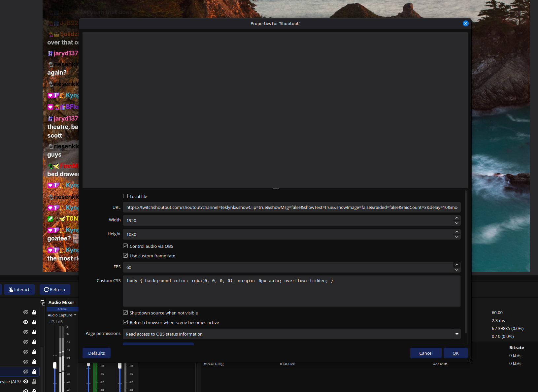Toggle visibility of the highlighted source row
Screen dimensions: 538x392
pos(26,372)
